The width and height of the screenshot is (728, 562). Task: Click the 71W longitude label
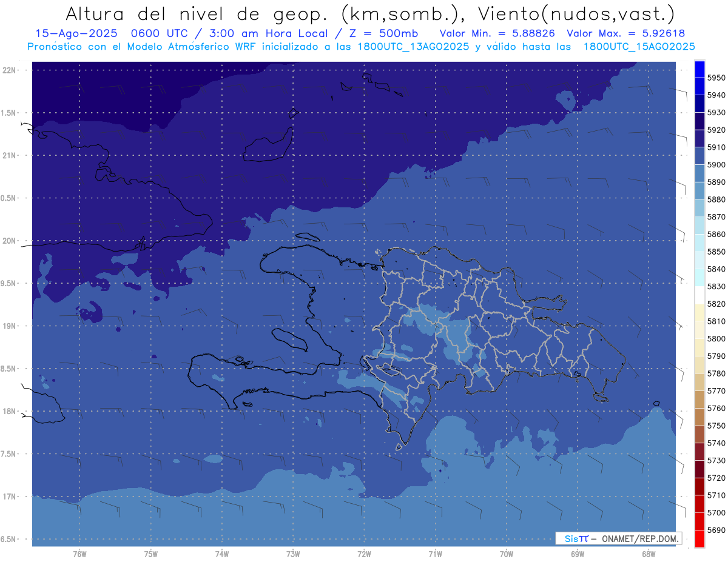tap(435, 554)
